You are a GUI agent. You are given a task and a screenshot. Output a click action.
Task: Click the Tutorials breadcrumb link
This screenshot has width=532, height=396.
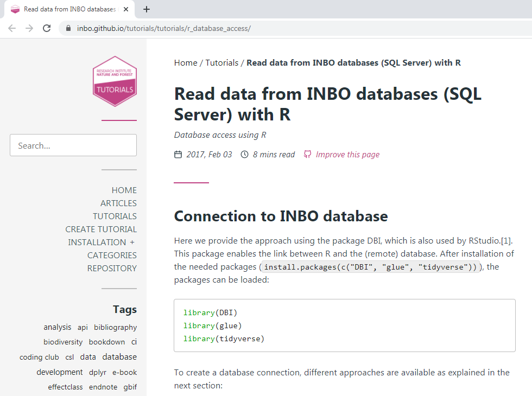(x=222, y=63)
